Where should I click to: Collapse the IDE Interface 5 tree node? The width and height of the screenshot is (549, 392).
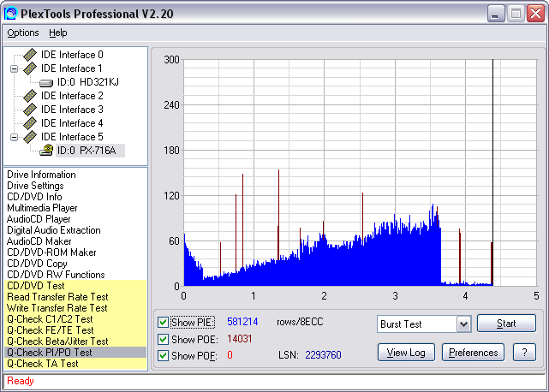pos(14,137)
